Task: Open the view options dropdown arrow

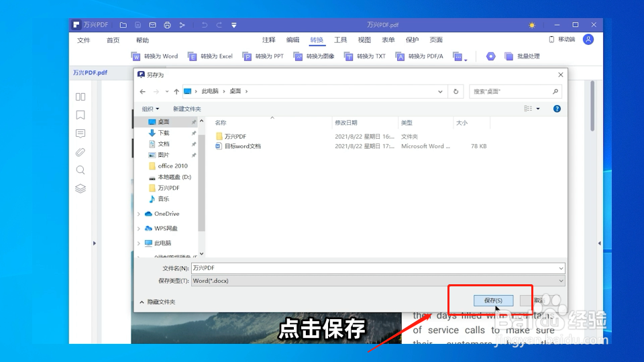Action: pos(538,109)
